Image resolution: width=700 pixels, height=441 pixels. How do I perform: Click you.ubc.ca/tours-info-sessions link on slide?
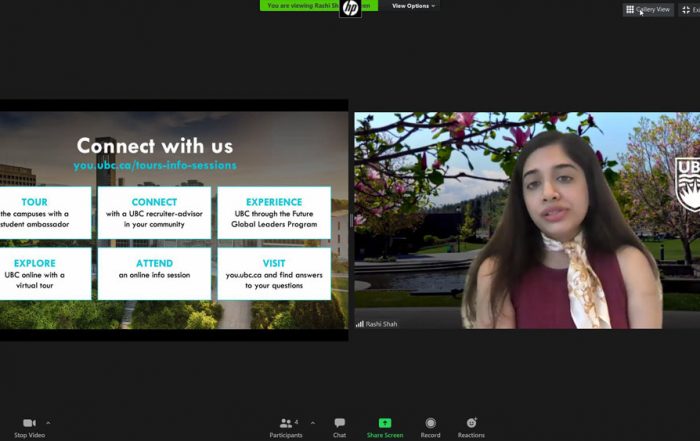click(x=155, y=165)
